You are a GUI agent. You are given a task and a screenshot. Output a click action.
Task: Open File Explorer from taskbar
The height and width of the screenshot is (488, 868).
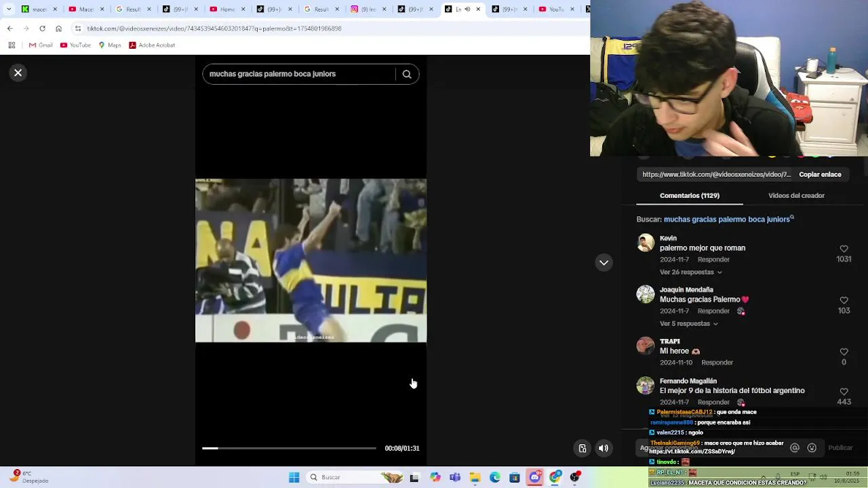tap(475, 477)
